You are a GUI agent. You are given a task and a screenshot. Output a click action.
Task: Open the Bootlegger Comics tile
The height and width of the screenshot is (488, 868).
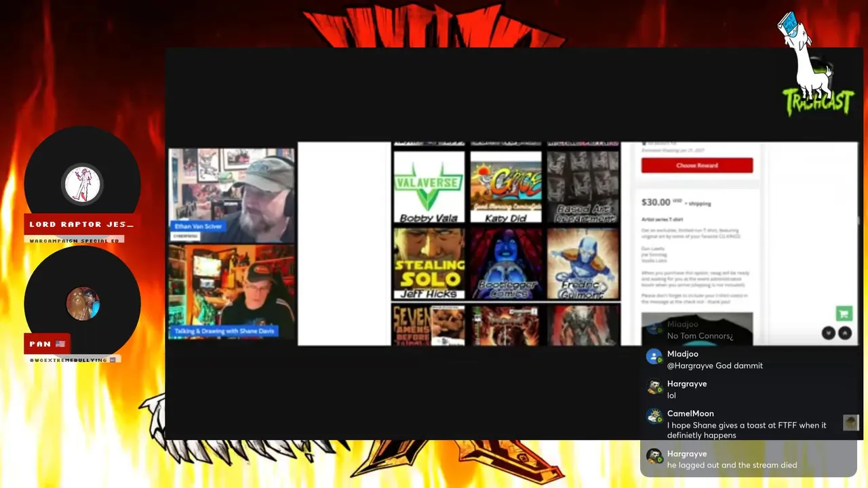pos(506,264)
